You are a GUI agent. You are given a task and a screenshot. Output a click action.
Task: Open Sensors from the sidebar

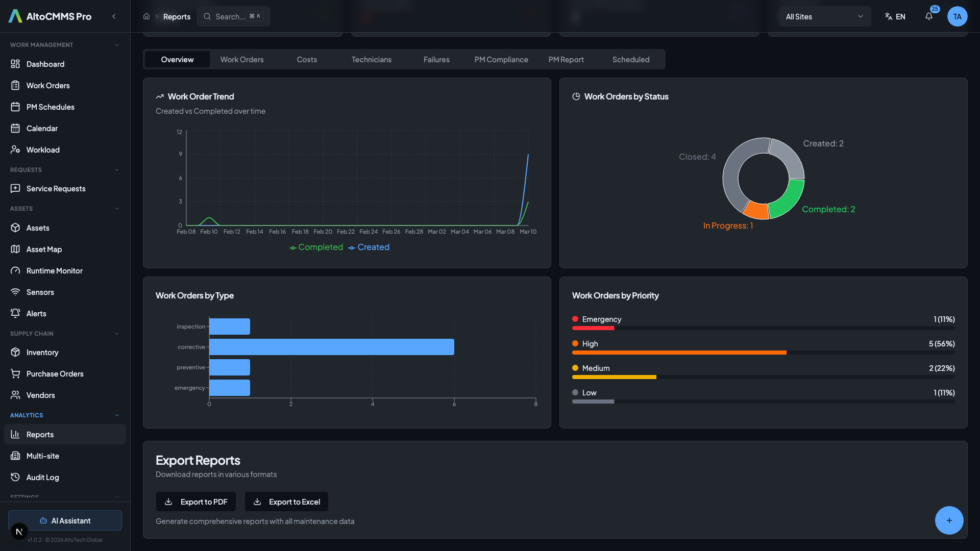coord(40,292)
